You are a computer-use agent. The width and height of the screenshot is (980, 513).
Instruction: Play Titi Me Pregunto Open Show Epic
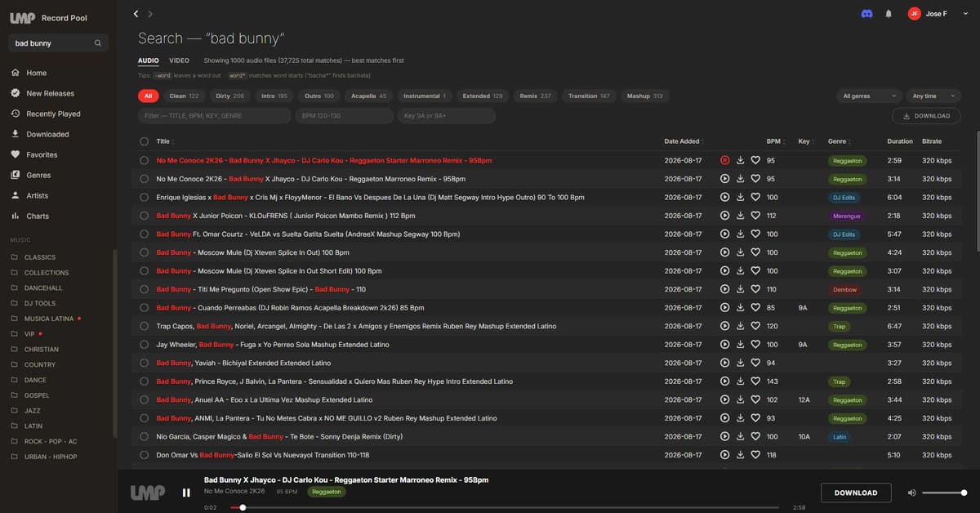click(724, 289)
